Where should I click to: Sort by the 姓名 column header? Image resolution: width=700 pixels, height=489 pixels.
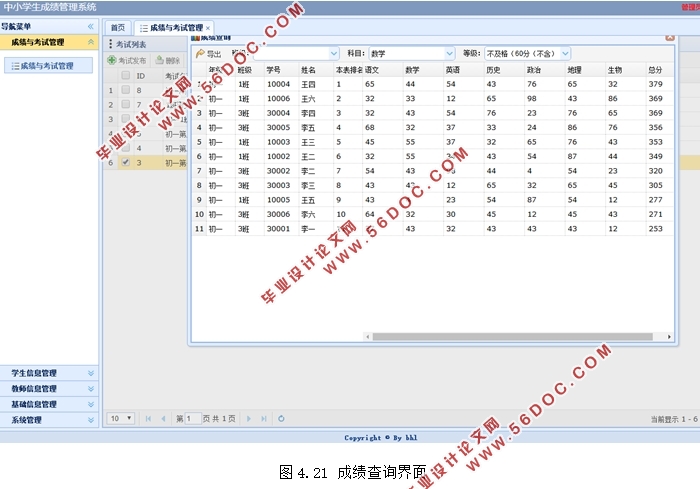tap(316, 70)
